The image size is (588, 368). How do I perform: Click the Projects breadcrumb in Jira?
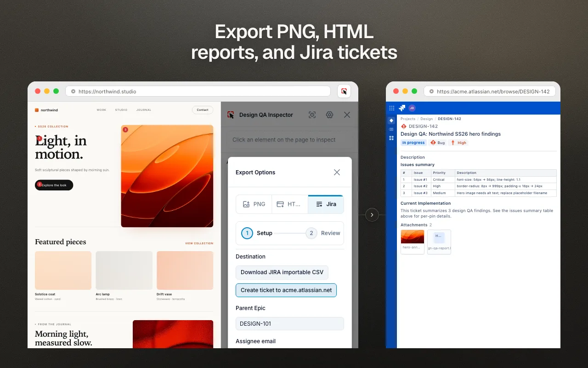[408, 119]
